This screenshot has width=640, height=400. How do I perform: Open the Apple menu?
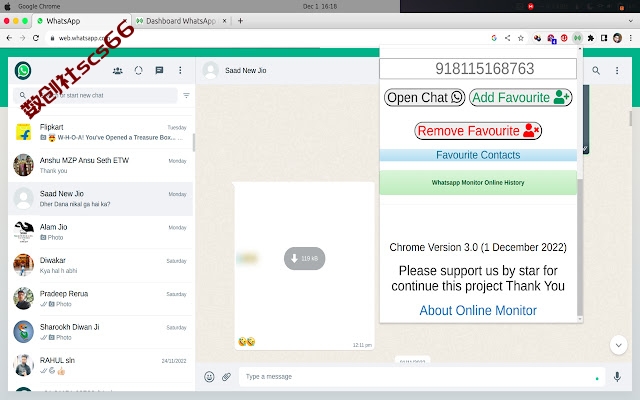tap(7, 7)
